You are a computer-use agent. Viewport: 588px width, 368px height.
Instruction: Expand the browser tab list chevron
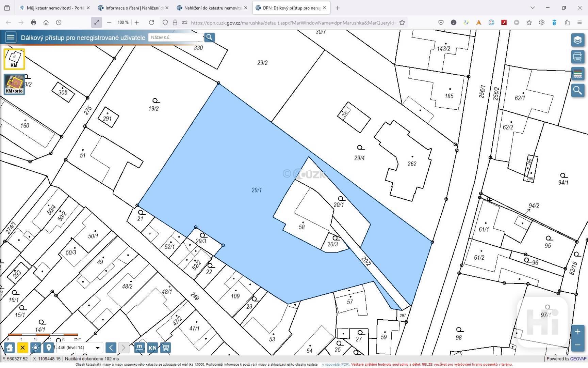pos(533,8)
